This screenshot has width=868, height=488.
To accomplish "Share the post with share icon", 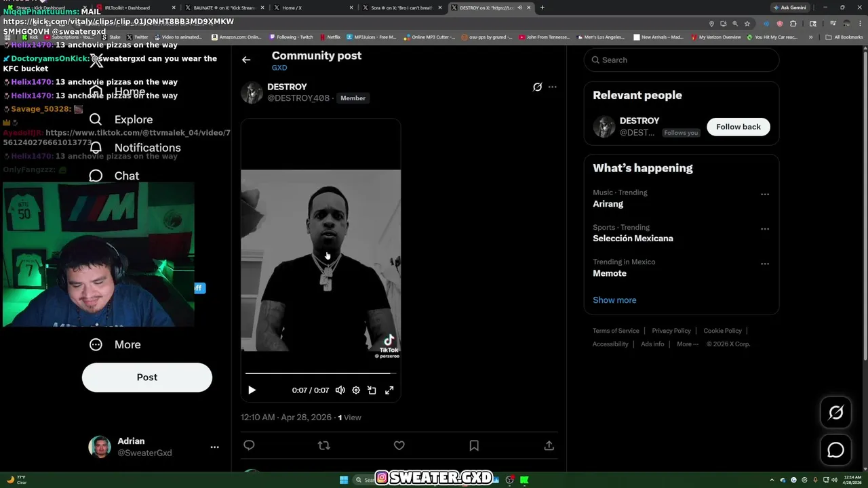I will [x=549, y=445].
